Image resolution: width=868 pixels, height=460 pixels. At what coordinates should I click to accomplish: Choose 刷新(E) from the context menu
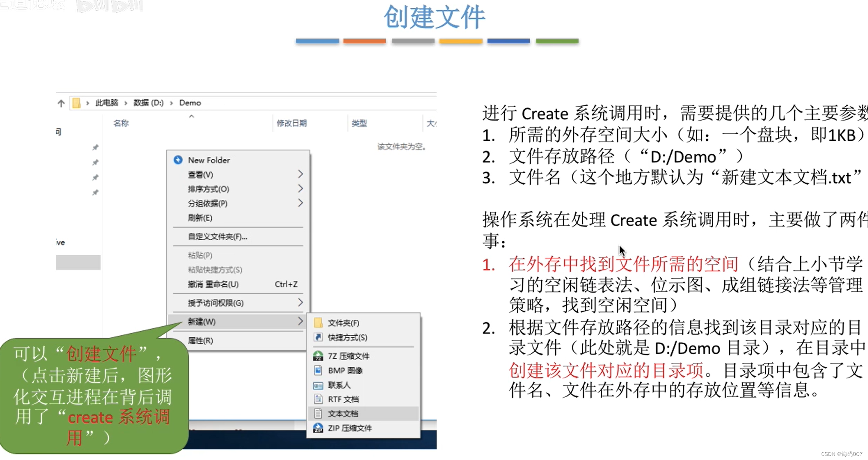point(238,218)
